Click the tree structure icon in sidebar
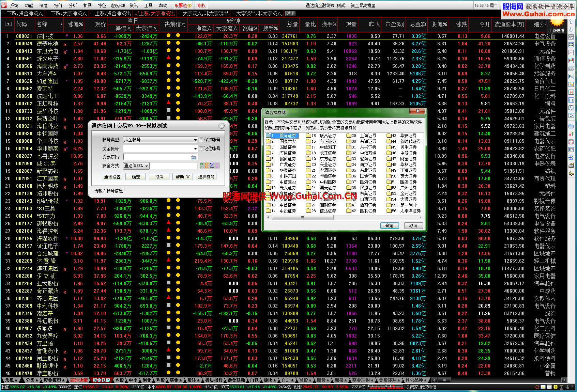This screenshot has width=577, height=392. 571,84
